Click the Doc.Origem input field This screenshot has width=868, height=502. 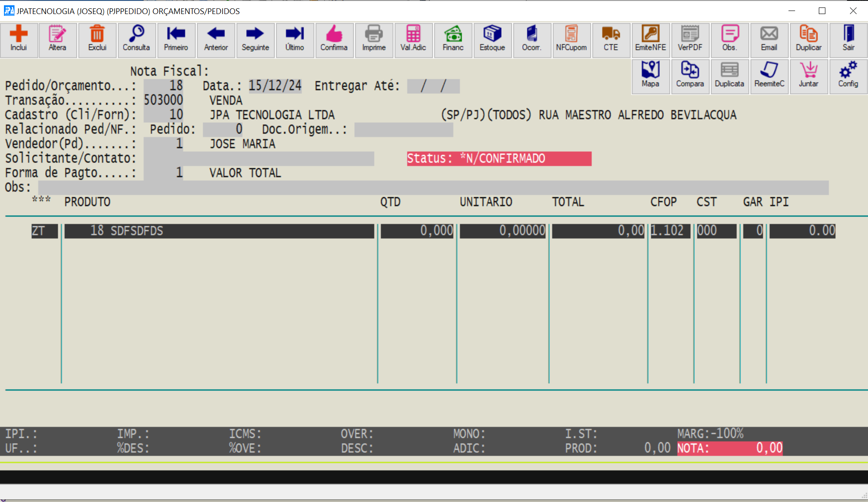pos(403,130)
